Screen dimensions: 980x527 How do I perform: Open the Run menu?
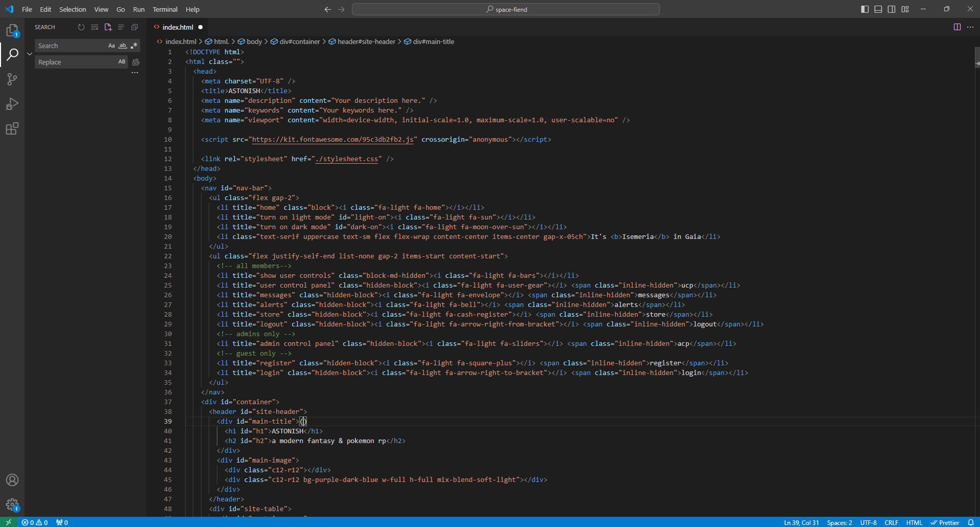139,9
